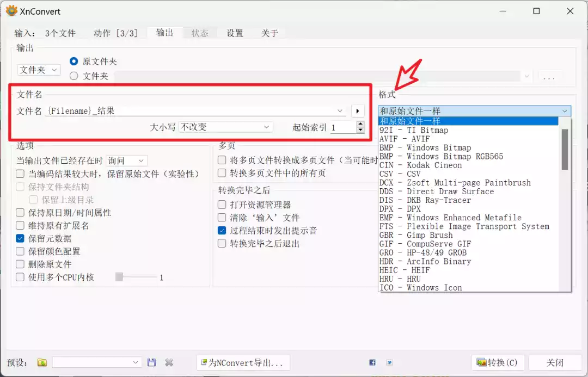Increase the 起始索引 value with up arrow
The height and width of the screenshot is (377, 588).
coord(360,124)
